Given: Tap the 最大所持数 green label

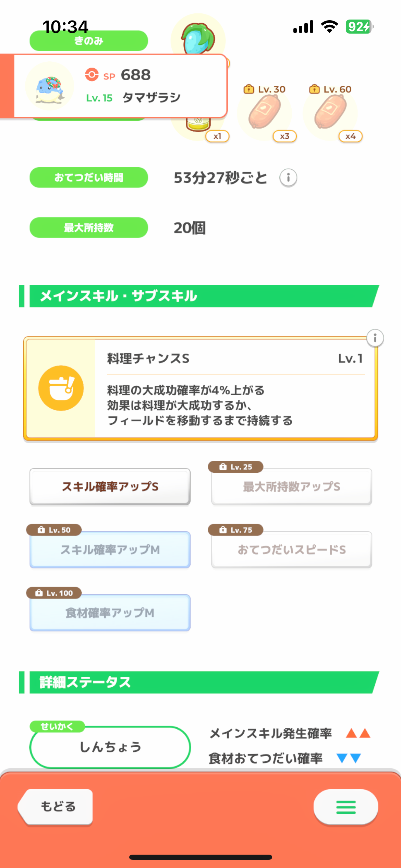Looking at the screenshot, I should [x=89, y=228].
